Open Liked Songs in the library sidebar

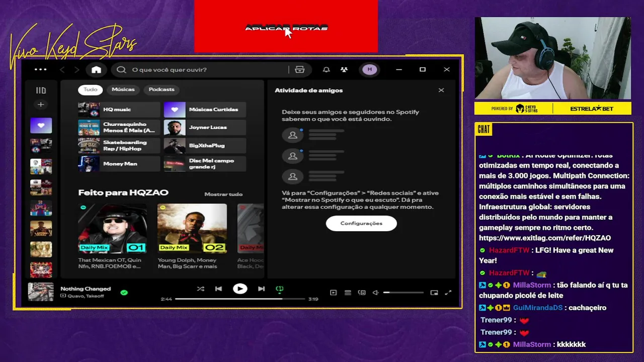pyautogui.click(x=41, y=125)
